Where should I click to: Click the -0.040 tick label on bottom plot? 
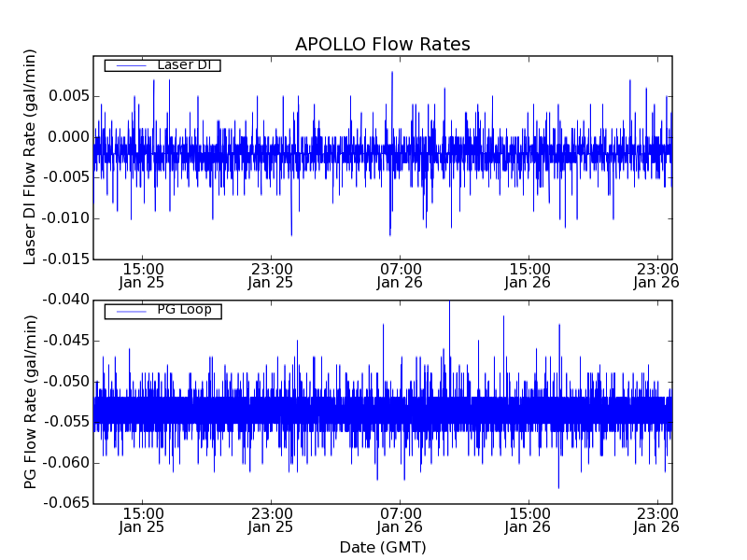[66, 300]
